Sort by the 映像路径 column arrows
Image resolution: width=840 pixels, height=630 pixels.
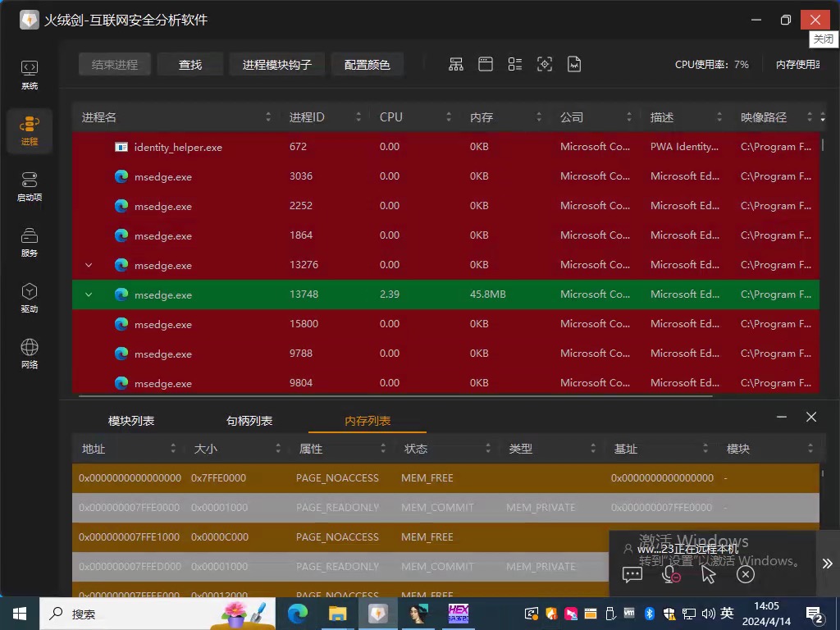pos(810,117)
